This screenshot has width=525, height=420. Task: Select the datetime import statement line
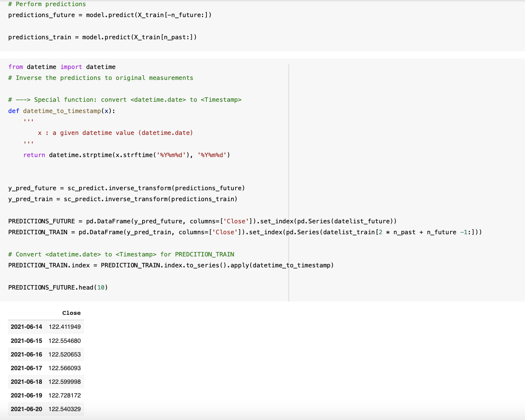click(62, 67)
